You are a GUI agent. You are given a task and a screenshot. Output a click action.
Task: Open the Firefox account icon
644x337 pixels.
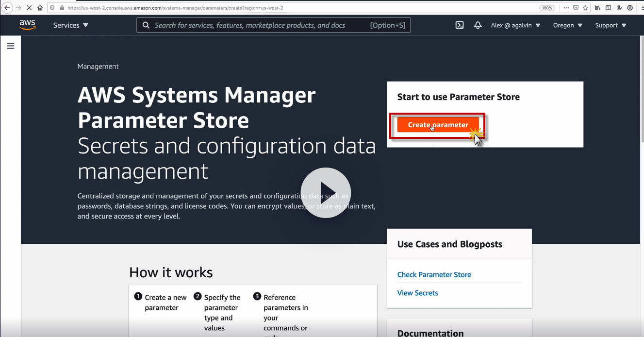tap(619, 8)
